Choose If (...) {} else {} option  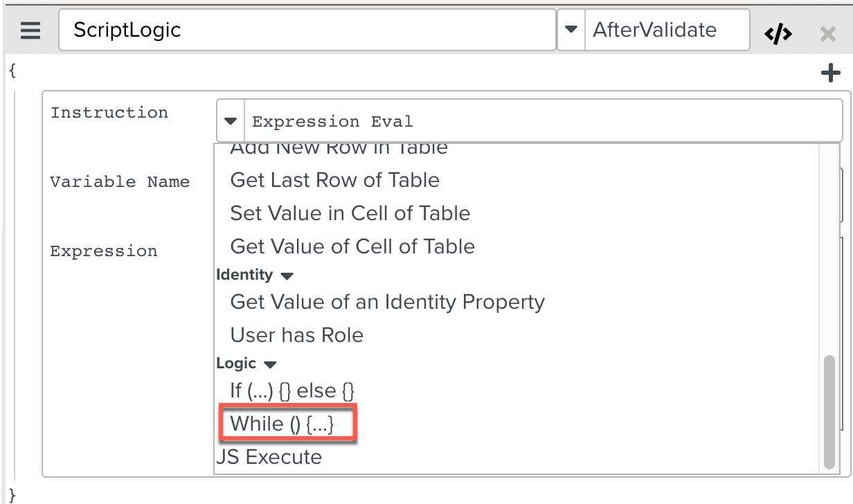pyautogui.click(x=292, y=390)
